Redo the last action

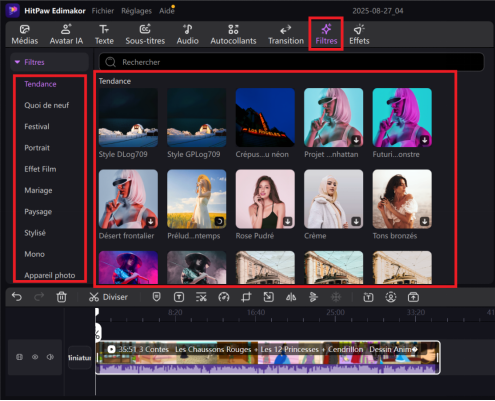(x=39, y=297)
